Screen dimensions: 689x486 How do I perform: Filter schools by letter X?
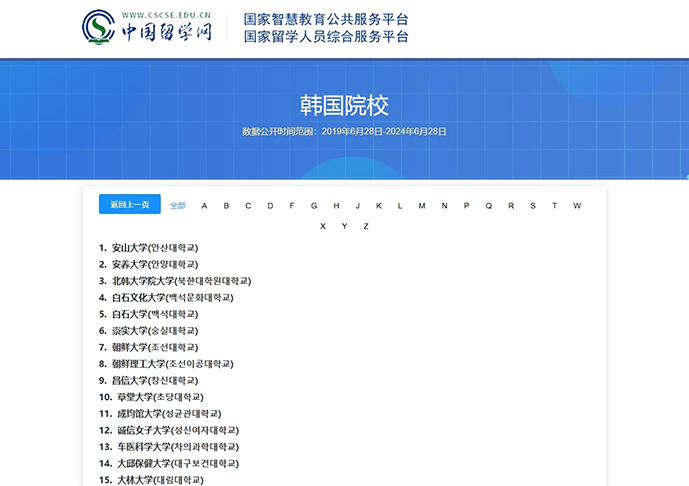click(323, 226)
